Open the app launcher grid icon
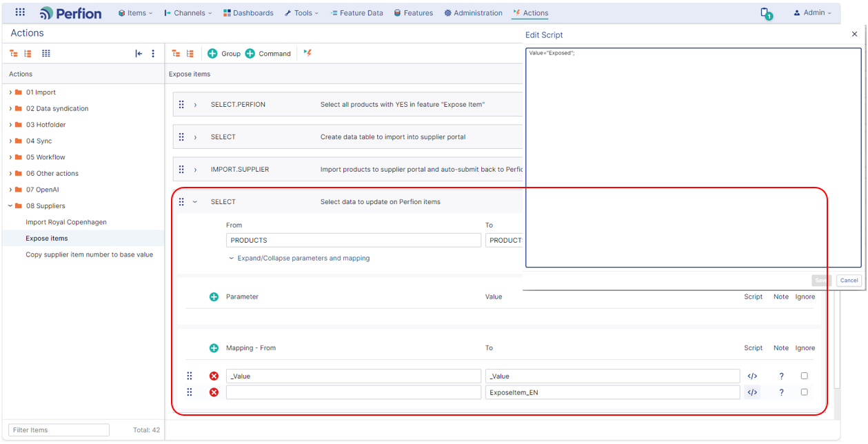 click(20, 12)
